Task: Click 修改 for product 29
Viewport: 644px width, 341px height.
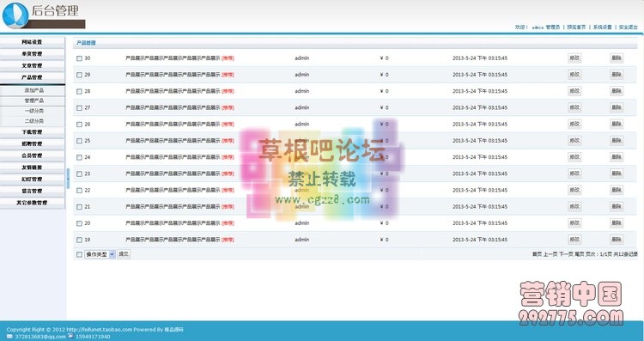Action: click(574, 75)
